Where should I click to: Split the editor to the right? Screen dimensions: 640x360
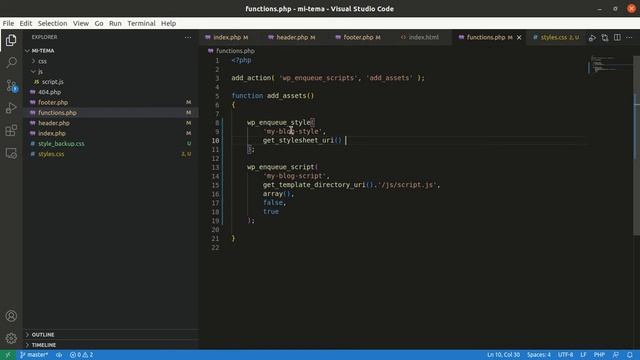point(617,38)
